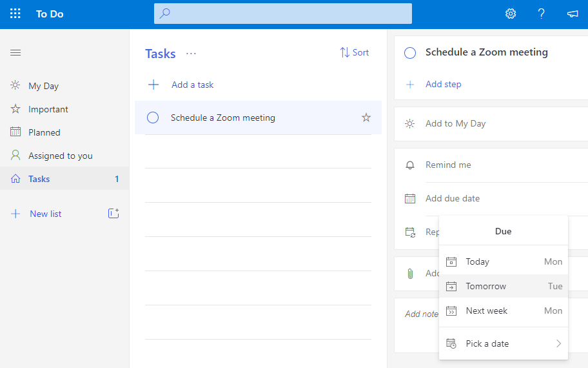The width and height of the screenshot is (588, 368).
Task: Open the Sort options
Action: point(355,53)
